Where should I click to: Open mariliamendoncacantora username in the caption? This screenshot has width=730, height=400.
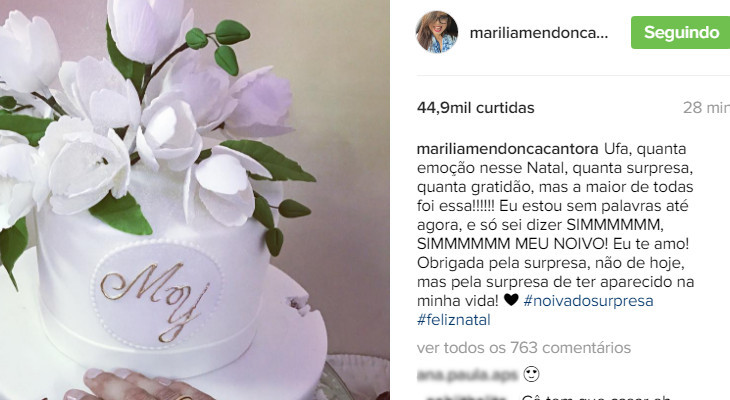[507, 149]
